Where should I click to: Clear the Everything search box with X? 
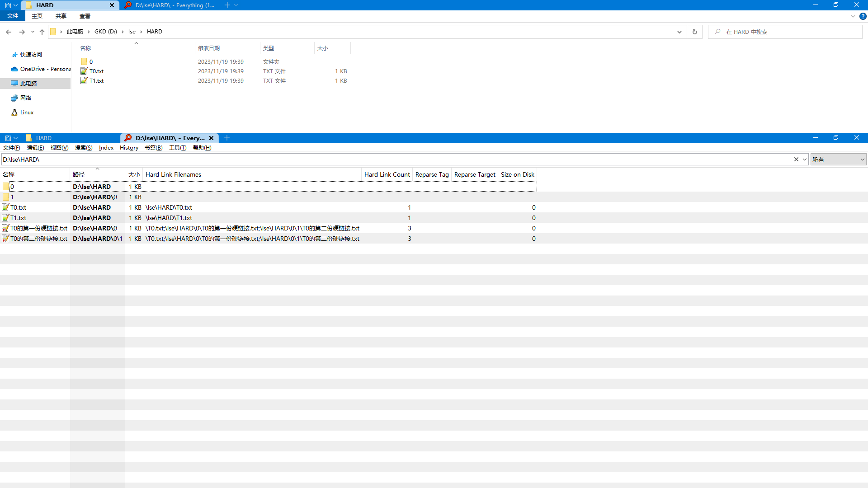(796, 160)
